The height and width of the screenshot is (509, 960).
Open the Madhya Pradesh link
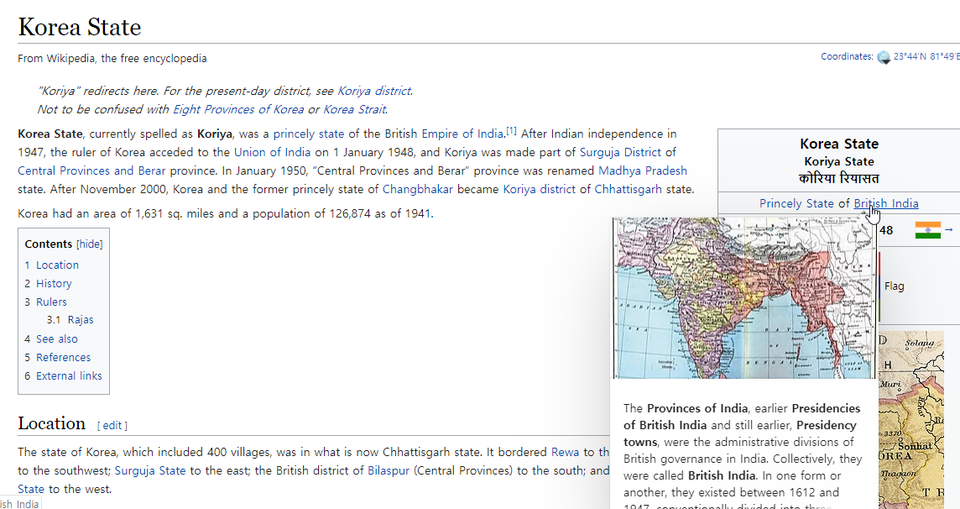tap(643, 170)
